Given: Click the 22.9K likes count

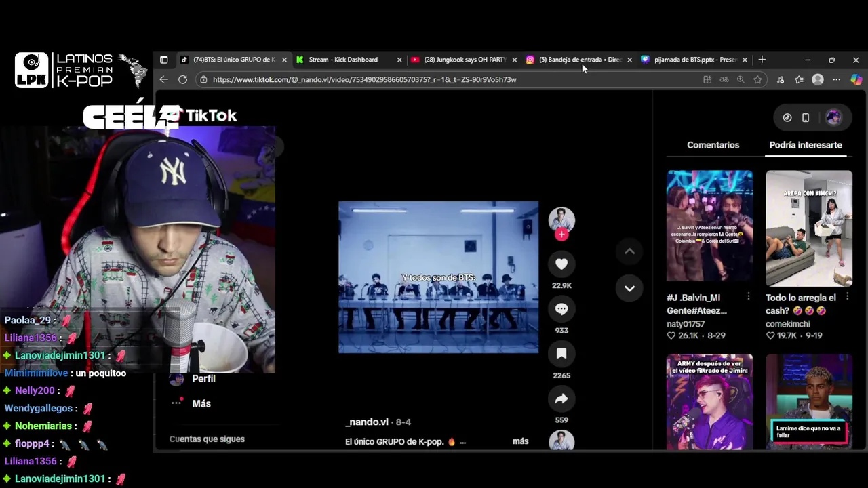Looking at the screenshot, I should click(x=561, y=285).
